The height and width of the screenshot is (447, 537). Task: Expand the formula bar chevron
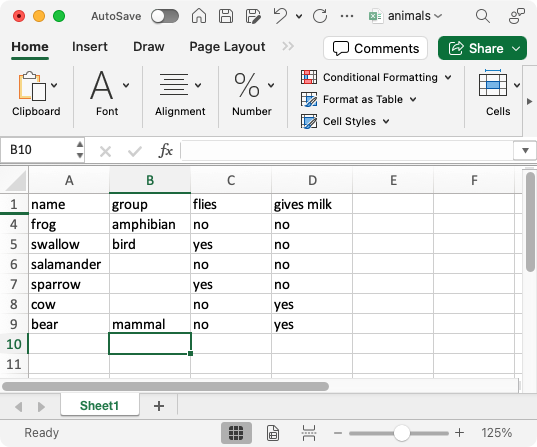pyautogui.click(x=525, y=150)
